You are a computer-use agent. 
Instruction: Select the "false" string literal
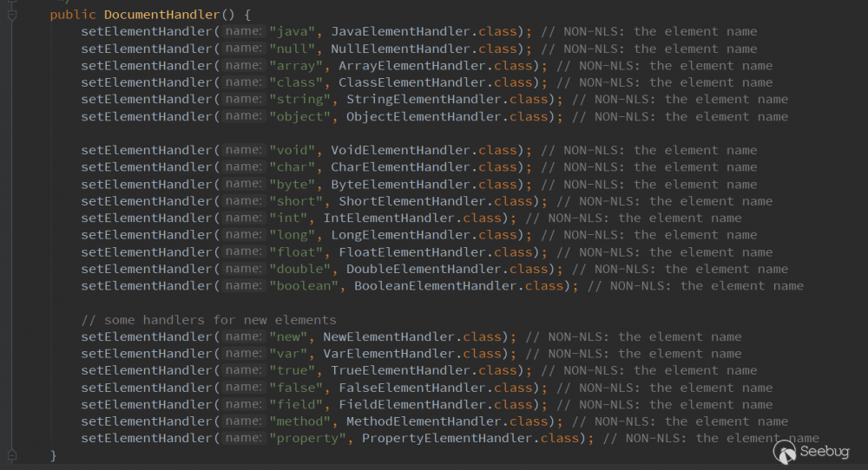(296, 388)
